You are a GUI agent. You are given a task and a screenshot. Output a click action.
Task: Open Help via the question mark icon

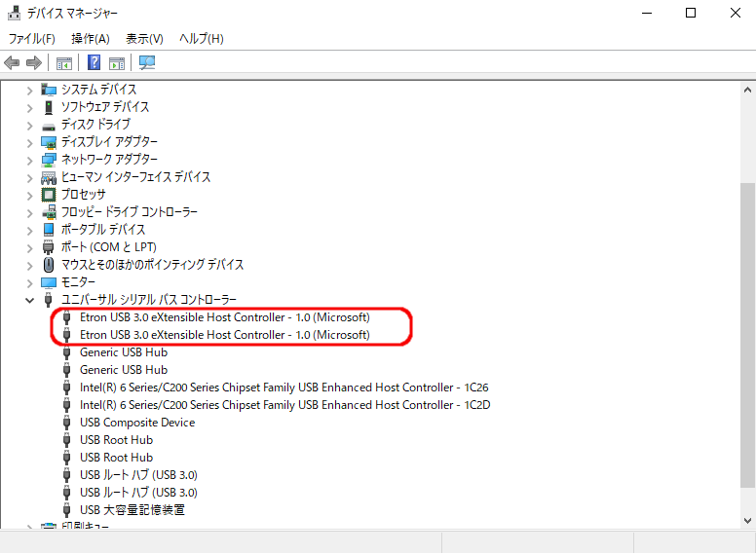pos(94,62)
